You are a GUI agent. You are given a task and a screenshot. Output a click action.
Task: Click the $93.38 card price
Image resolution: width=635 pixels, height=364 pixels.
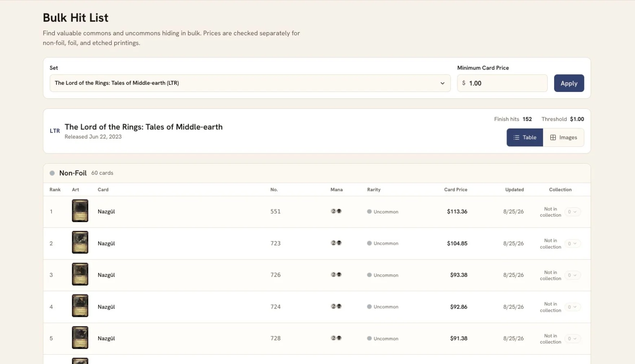click(459, 275)
